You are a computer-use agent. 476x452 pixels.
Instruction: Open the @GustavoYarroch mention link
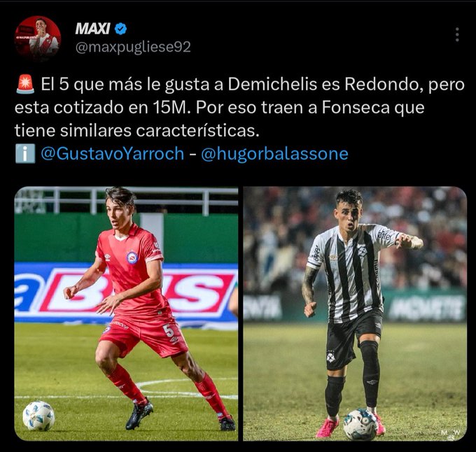pos(113,153)
